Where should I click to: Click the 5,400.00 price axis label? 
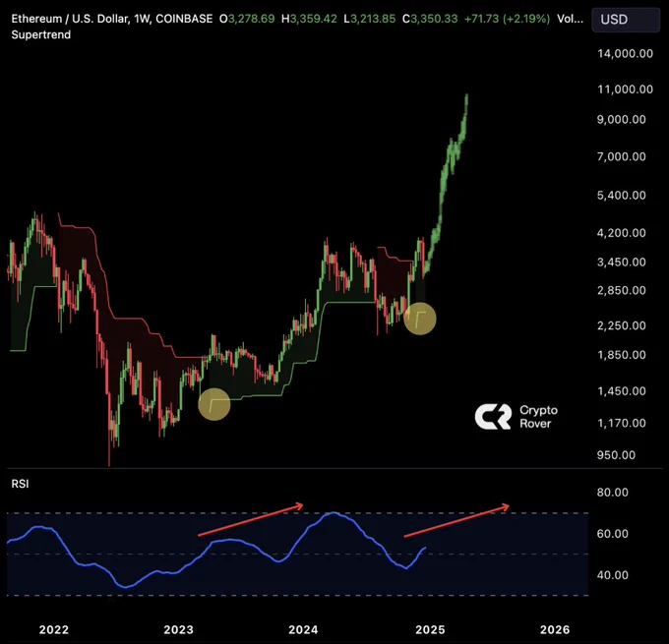pos(622,196)
